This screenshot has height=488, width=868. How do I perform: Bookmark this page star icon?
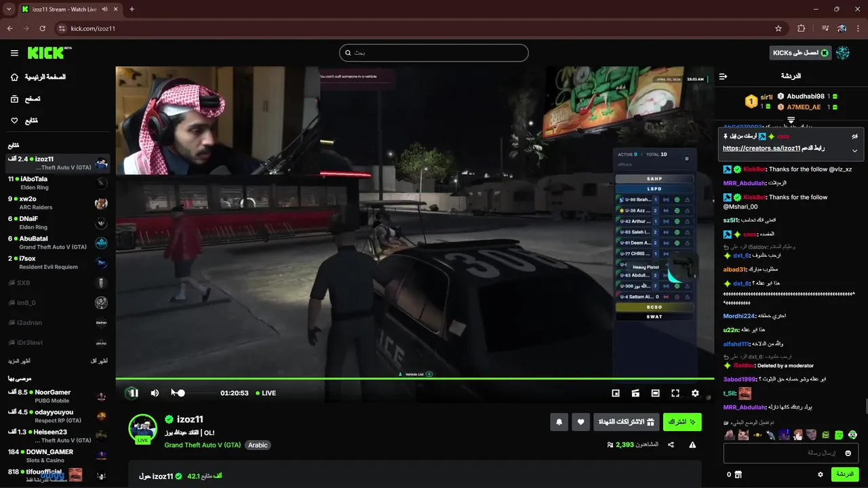(x=778, y=28)
